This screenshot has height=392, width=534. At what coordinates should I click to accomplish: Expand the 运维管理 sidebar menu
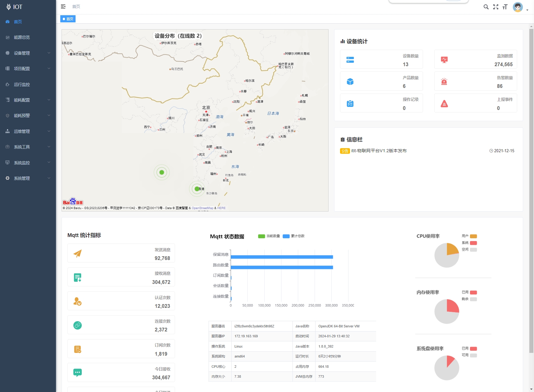(x=28, y=131)
